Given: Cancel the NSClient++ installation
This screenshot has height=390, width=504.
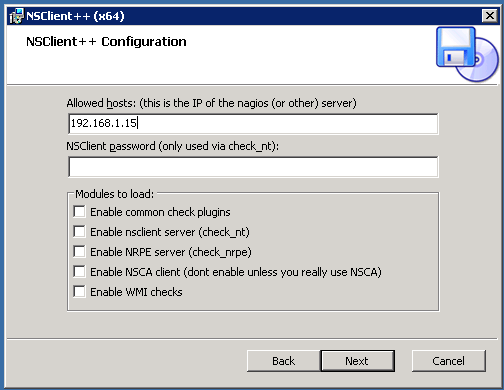Looking at the screenshot, I should tap(449, 361).
